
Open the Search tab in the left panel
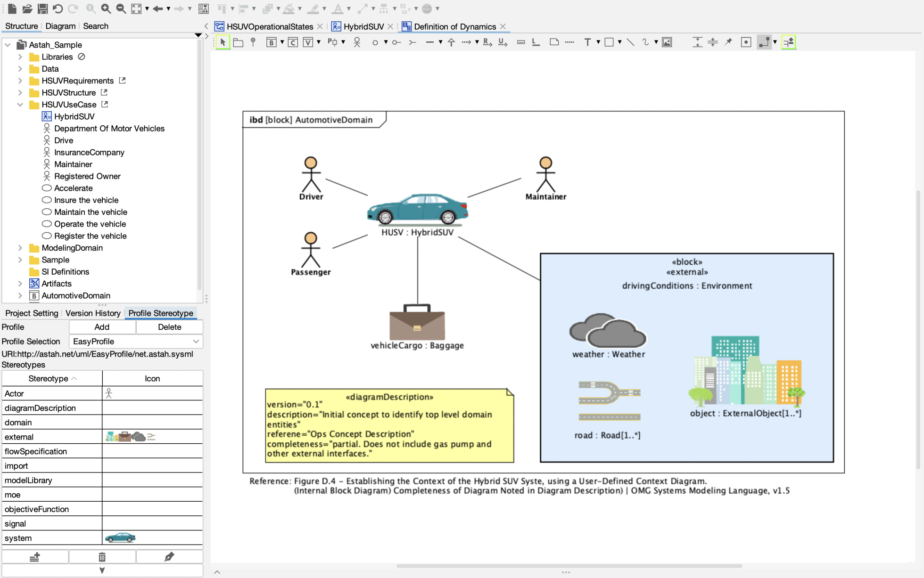96,26
